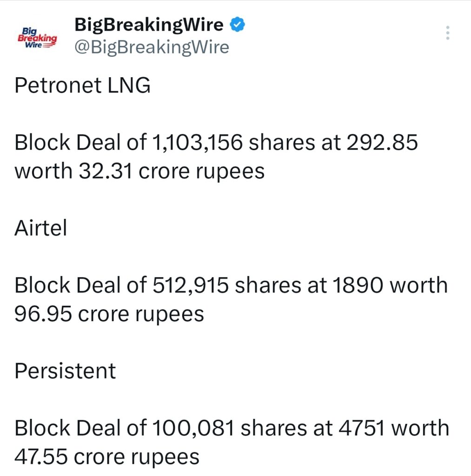This screenshot has width=471, height=476.
Task: Click the word Airtel in the tweet
Action: pyautogui.click(x=40, y=228)
